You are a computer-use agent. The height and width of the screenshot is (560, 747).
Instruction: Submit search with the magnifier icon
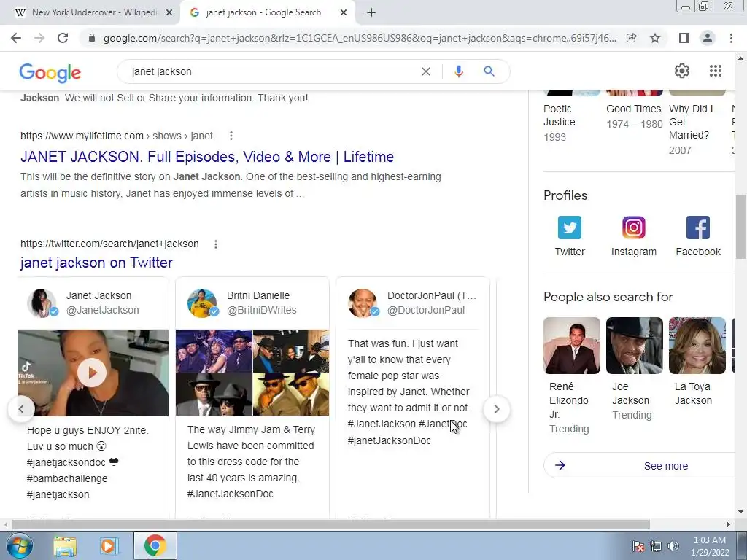(489, 71)
